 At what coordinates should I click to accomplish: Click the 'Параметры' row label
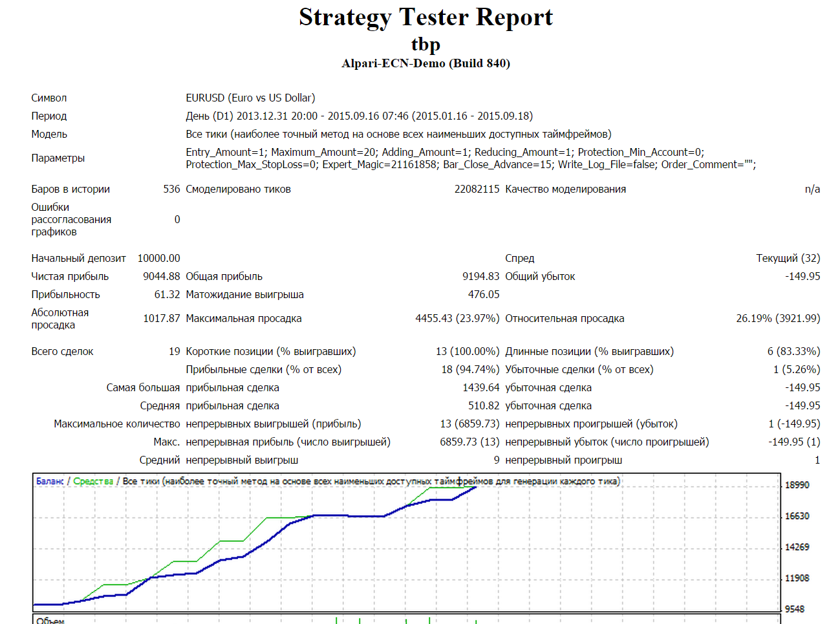58,158
